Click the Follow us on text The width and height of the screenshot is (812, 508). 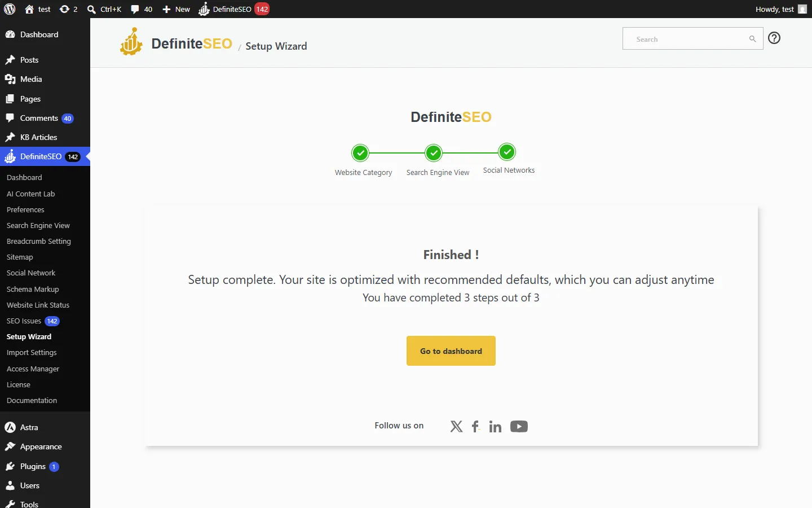(x=399, y=426)
